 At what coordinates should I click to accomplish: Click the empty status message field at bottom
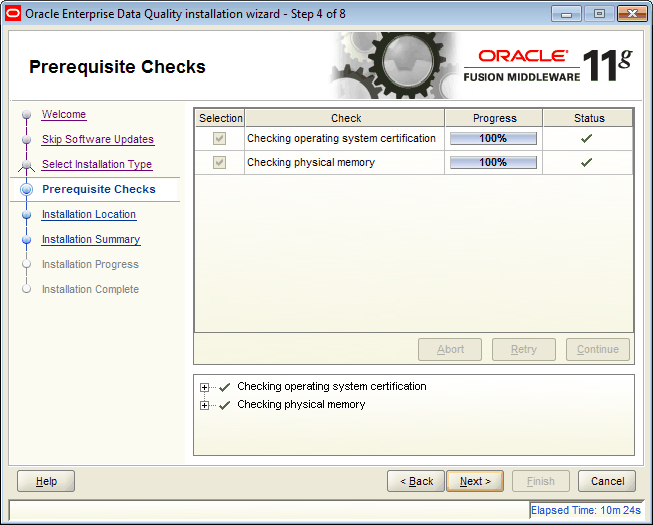tap(269, 510)
